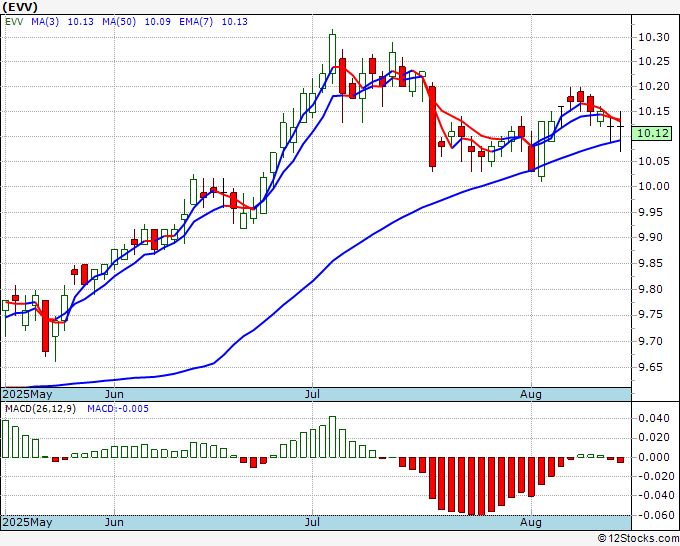Select the 0.000 MACD axis label
680x546 pixels.
click(x=654, y=457)
